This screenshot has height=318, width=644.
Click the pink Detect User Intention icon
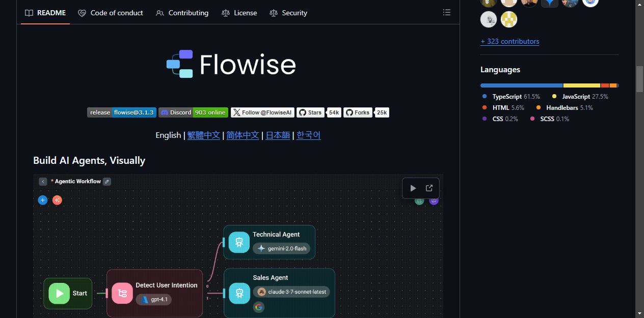pos(122,293)
